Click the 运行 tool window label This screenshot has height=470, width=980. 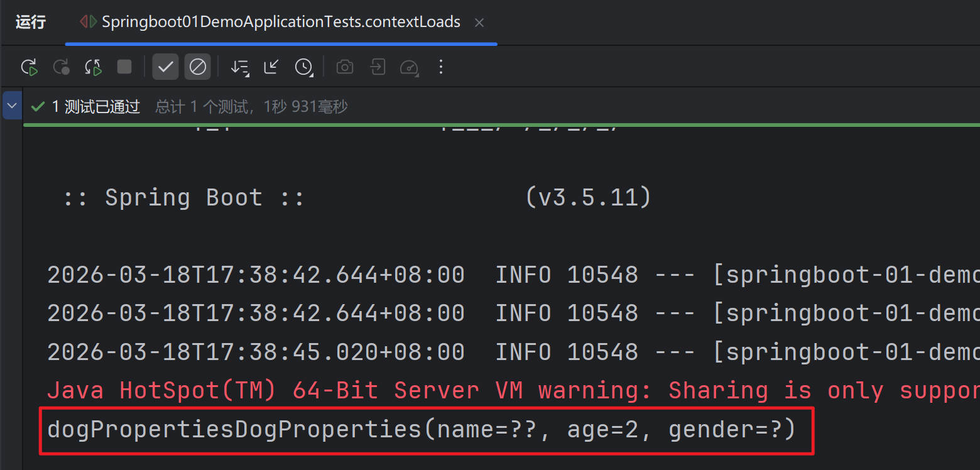pos(31,23)
